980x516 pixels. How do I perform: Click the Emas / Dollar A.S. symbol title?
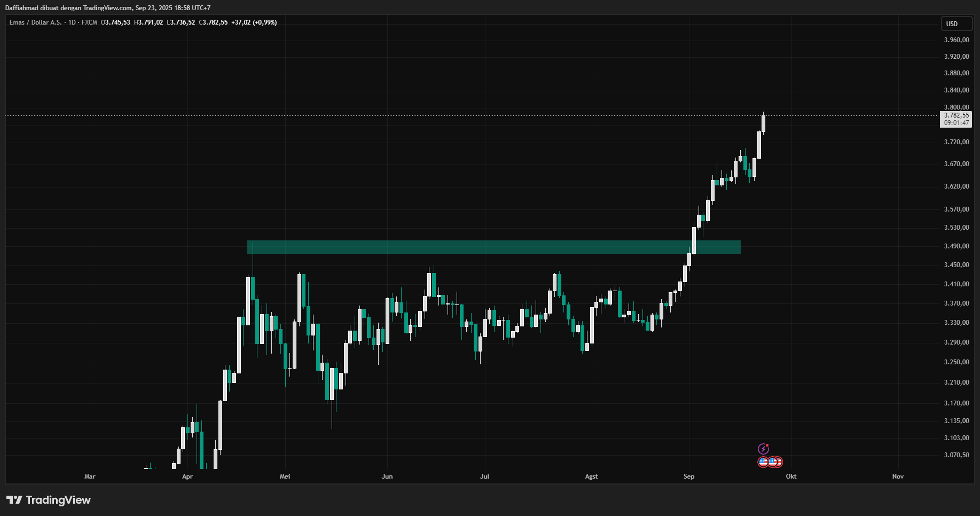pos(35,22)
